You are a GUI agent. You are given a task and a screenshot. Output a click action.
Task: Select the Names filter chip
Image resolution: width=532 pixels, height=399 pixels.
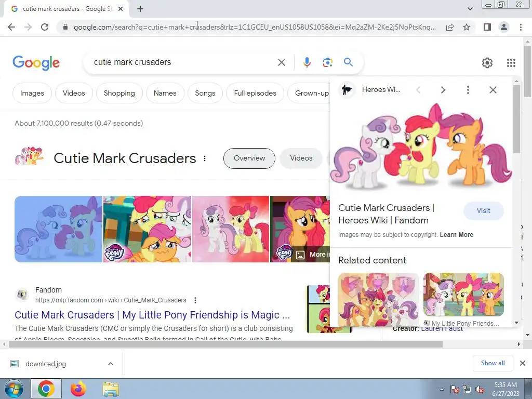pos(165,94)
